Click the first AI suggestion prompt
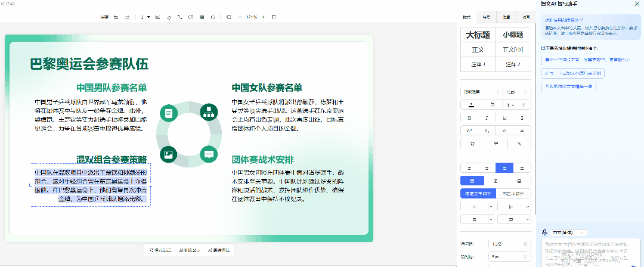 [x=587, y=60]
